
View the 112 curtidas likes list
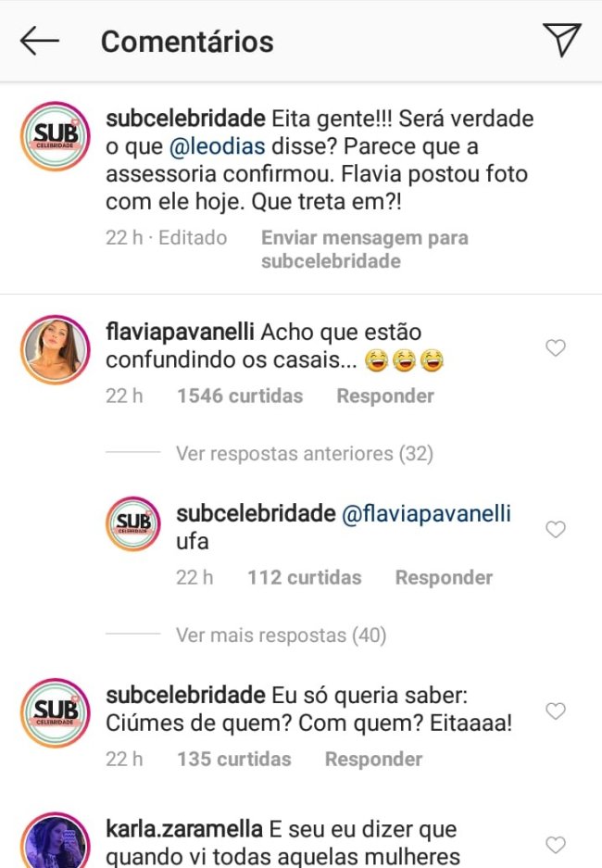click(305, 577)
